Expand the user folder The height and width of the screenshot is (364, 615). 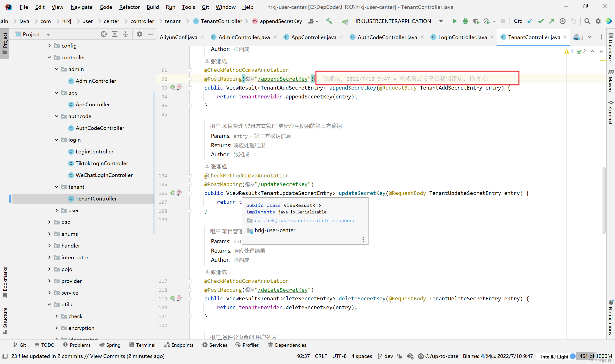pos(56,211)
